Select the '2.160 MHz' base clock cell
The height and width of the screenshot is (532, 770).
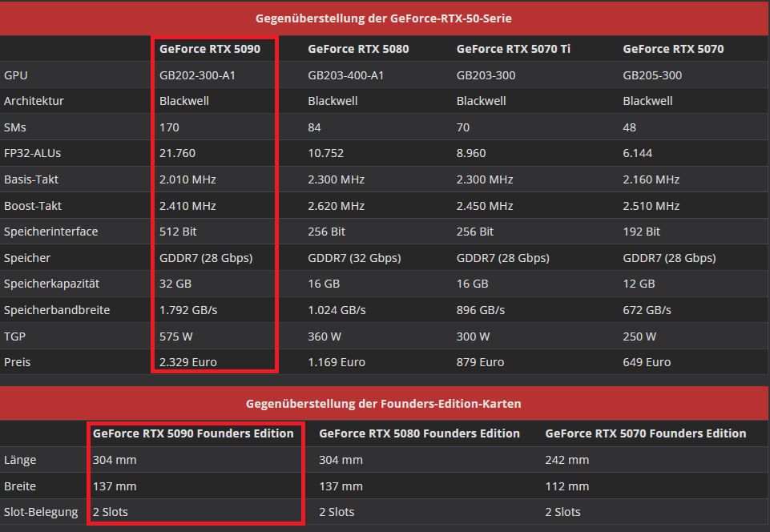tap(651, 179)
